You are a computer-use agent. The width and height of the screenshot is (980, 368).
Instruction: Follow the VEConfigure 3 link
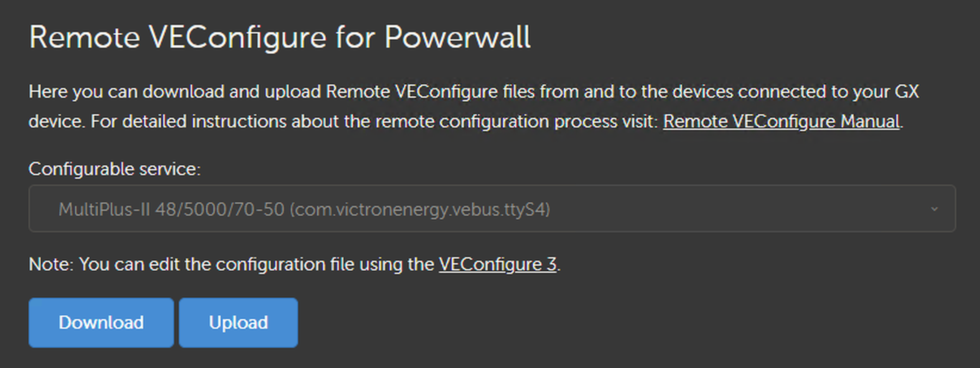(x=497, y=264)
